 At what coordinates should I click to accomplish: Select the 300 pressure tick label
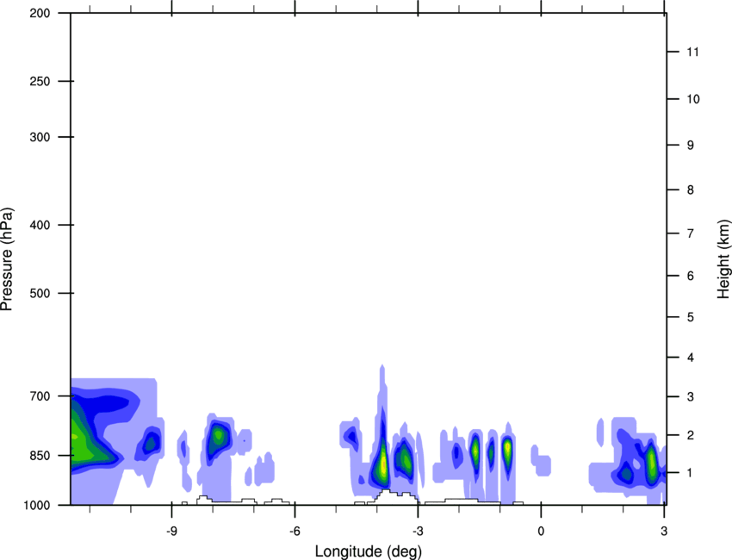(40, 137)
